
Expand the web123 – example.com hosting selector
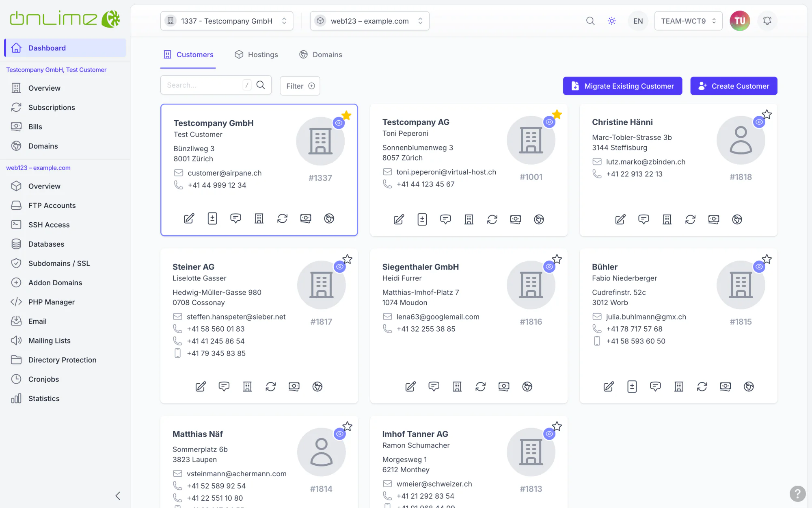pyautogui.click(x=369, y=21)
